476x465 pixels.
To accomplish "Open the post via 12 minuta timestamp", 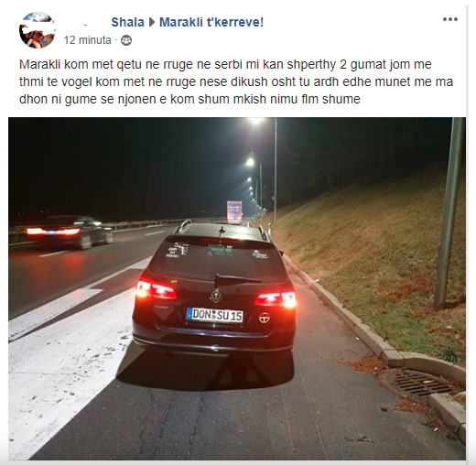I will (x=87, y=40).
